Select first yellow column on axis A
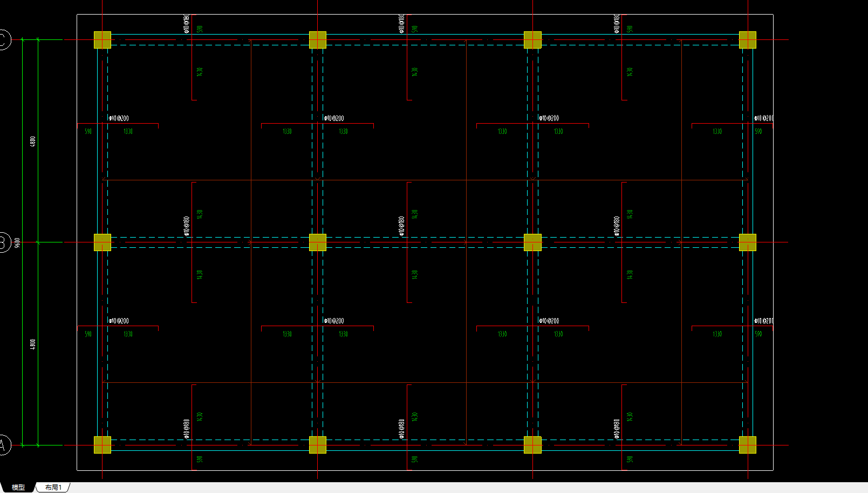 pos(102,445)
